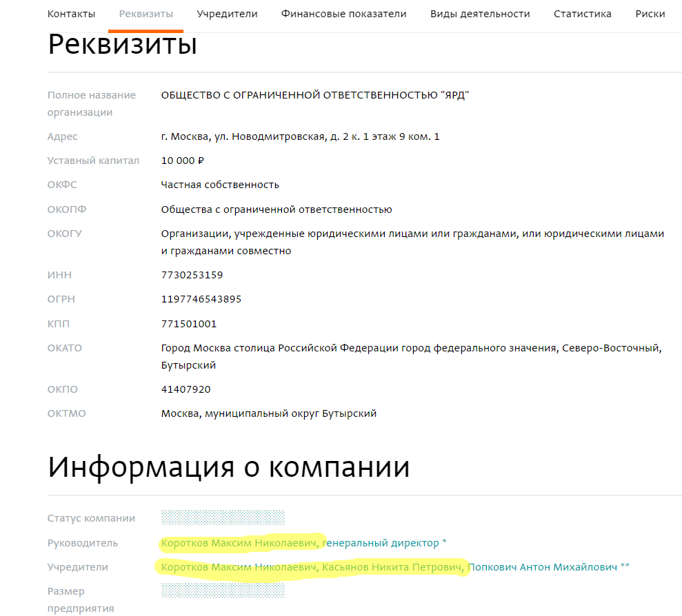Click the hidden Статус компании value
682x616 pixels.
[x=223, y=517]
